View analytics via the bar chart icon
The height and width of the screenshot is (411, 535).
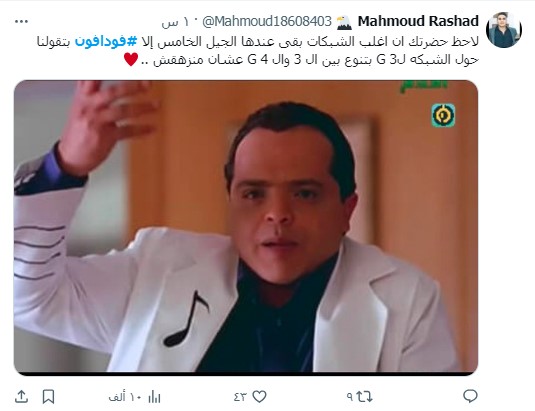click(x=154, y=397)
